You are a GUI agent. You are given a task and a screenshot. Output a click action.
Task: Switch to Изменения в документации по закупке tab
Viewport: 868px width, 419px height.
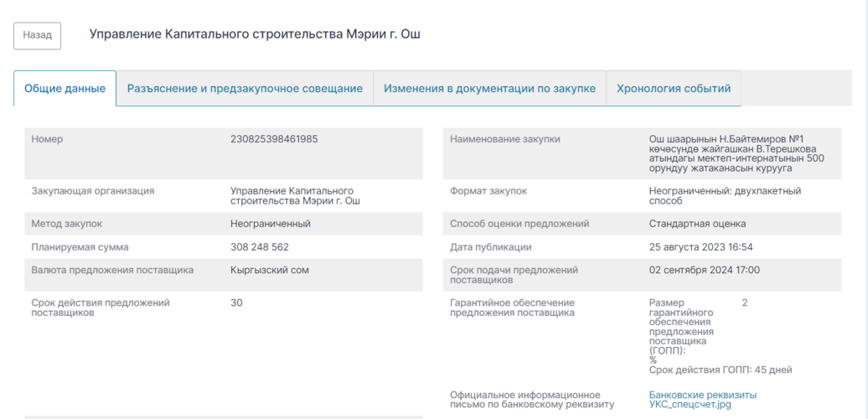click(489, 89)
